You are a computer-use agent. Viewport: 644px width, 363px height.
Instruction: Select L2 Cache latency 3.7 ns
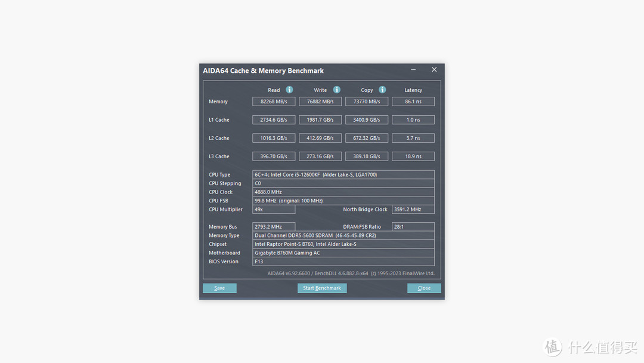(x=413, y=138)
